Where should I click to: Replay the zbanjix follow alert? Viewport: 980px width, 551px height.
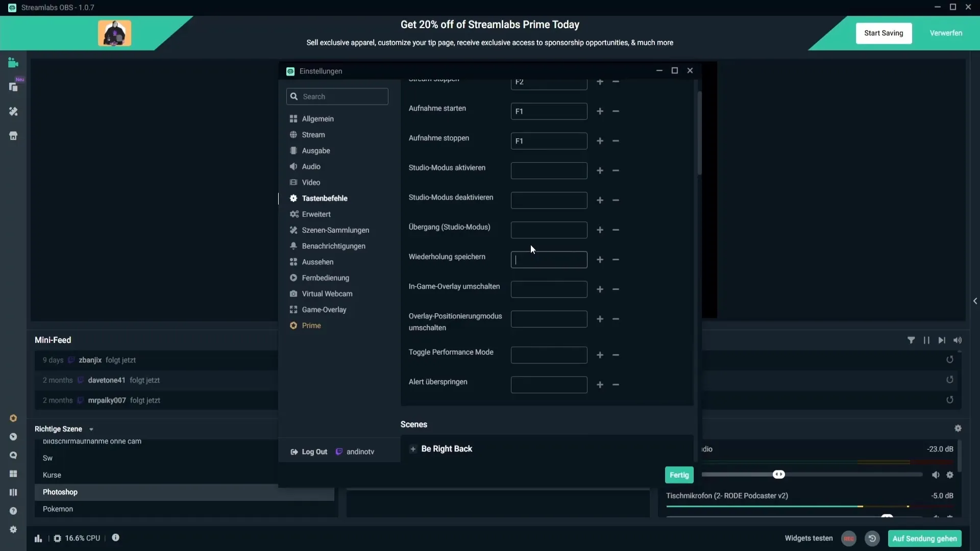click(x=950, y=360)
